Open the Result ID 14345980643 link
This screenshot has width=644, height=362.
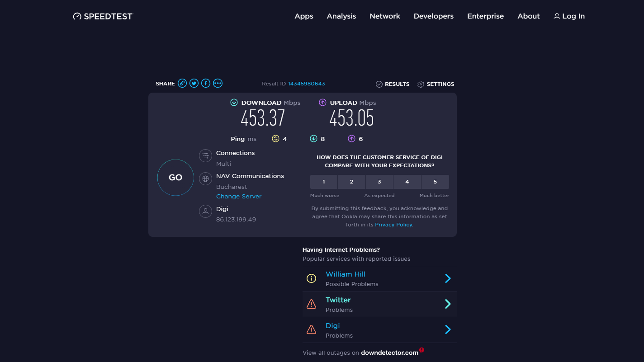click(x=307, y=84)
